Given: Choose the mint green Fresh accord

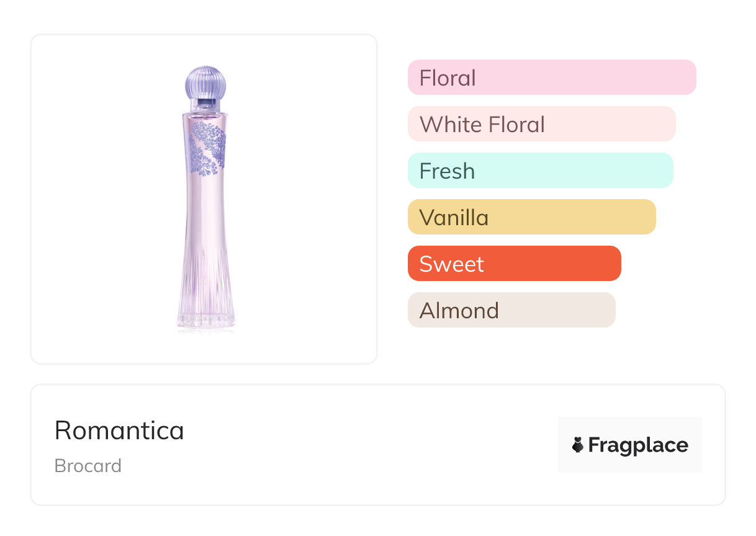Looking at the screenshot, I should [x=540, y=171].
